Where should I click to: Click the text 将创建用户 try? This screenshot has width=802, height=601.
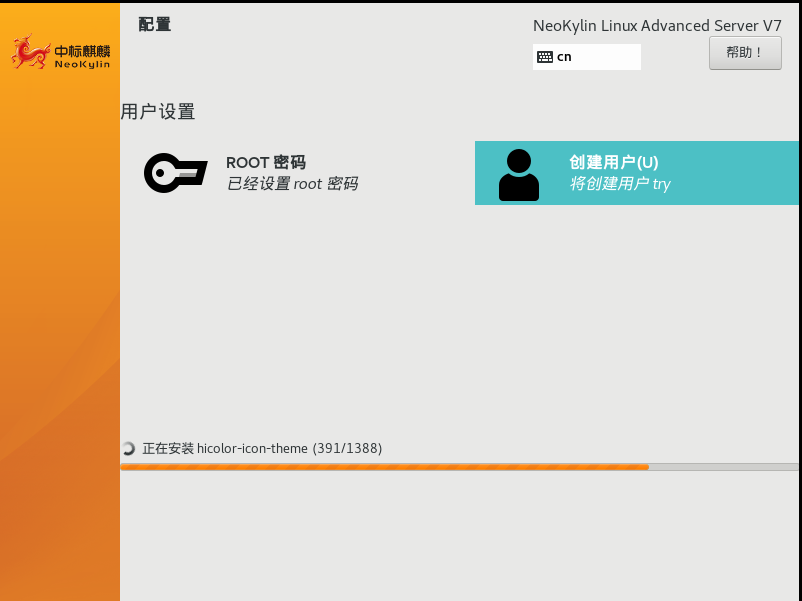pos(620,184)
